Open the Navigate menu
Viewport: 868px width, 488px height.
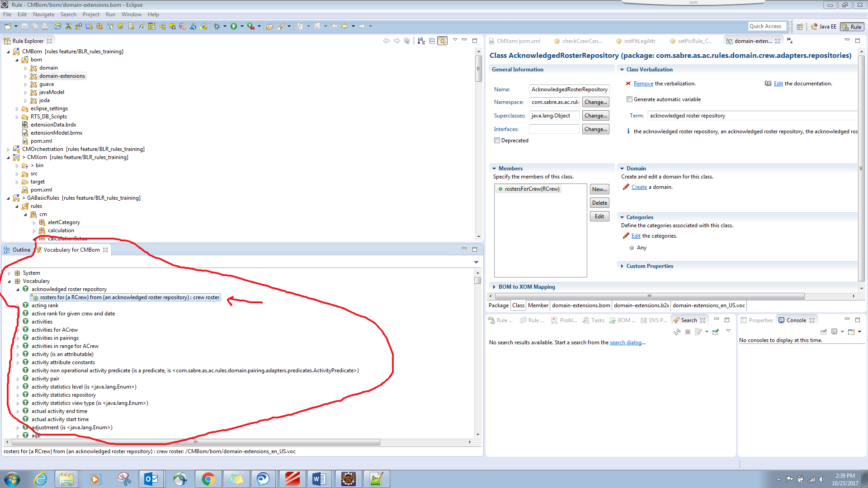(43, 14)
